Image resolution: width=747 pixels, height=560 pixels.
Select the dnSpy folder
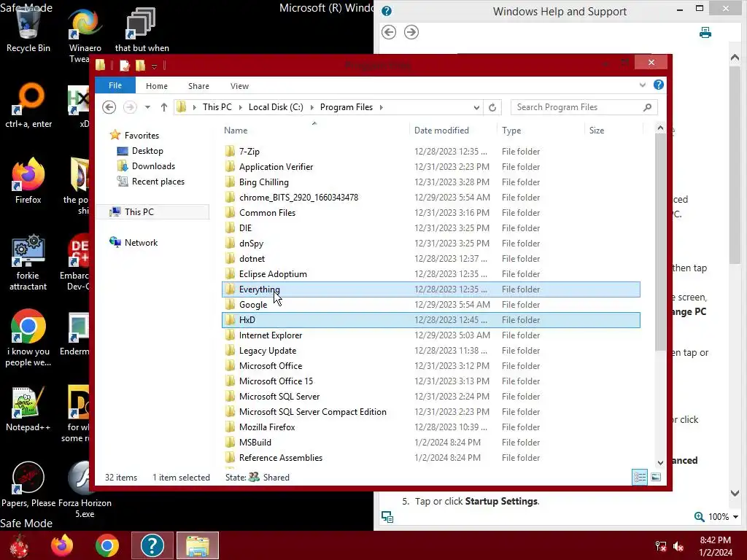pos(431,244)
